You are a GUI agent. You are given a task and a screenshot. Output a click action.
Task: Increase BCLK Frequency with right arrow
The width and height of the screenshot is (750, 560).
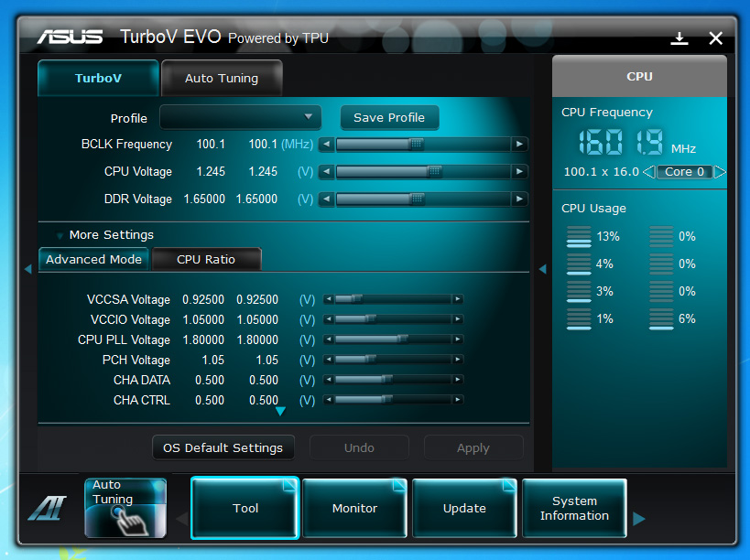[519, 145]
